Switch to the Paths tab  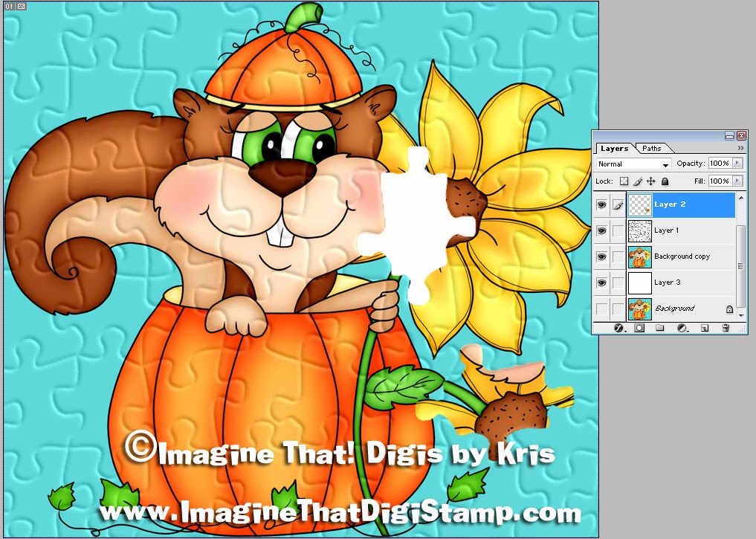[651, 149]
